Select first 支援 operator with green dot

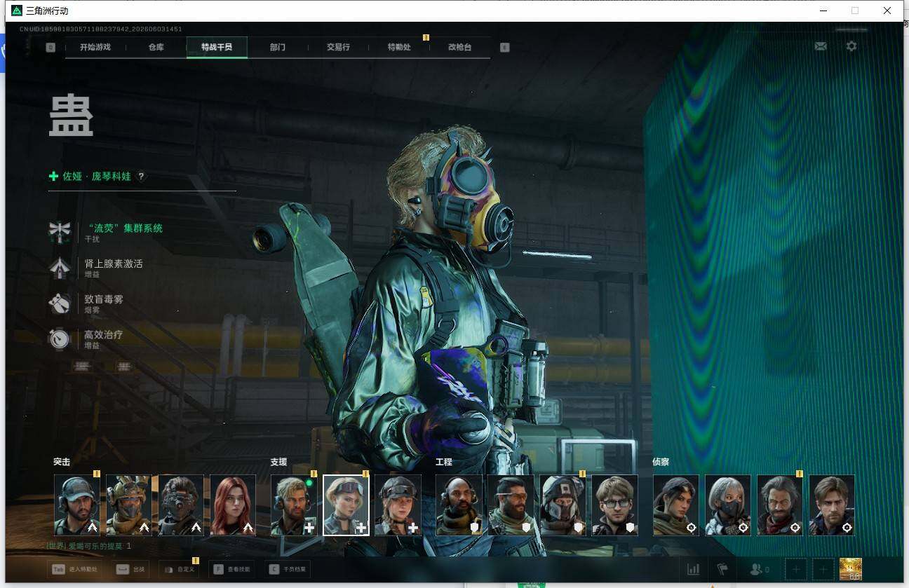295,505
